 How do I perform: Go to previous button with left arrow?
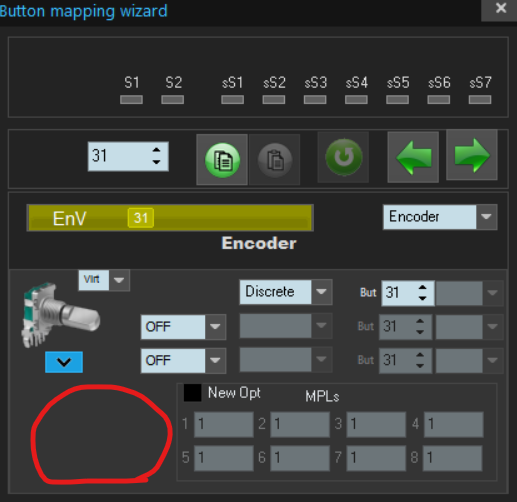pyautogui.click(x=413, y=157)
